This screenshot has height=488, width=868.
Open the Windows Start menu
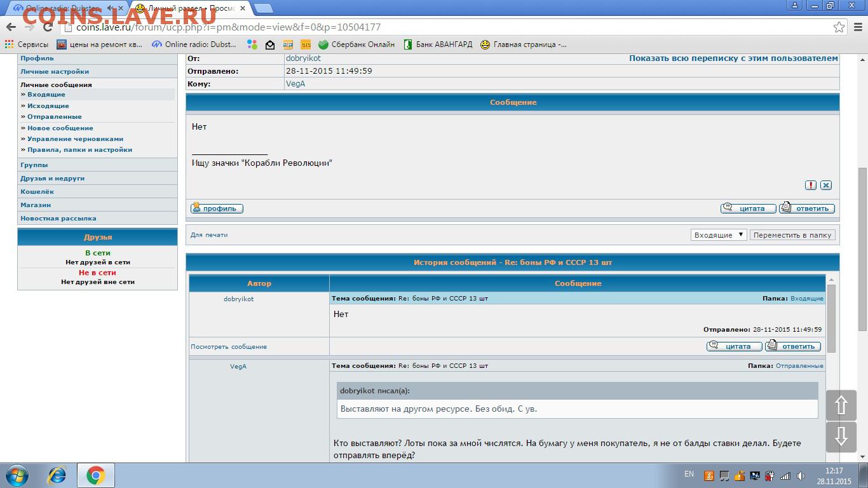click(x=17, y=475)
